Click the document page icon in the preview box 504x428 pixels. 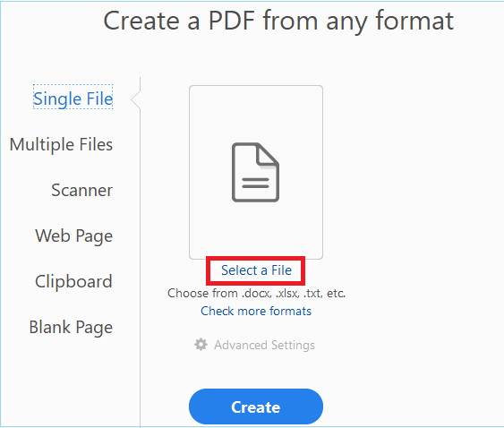click(255, 172)
